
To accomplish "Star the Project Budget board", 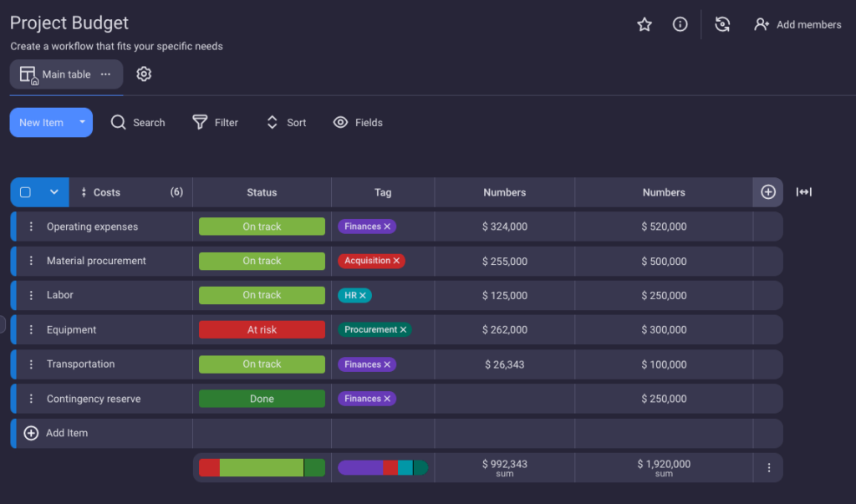I will click(645, 24).
